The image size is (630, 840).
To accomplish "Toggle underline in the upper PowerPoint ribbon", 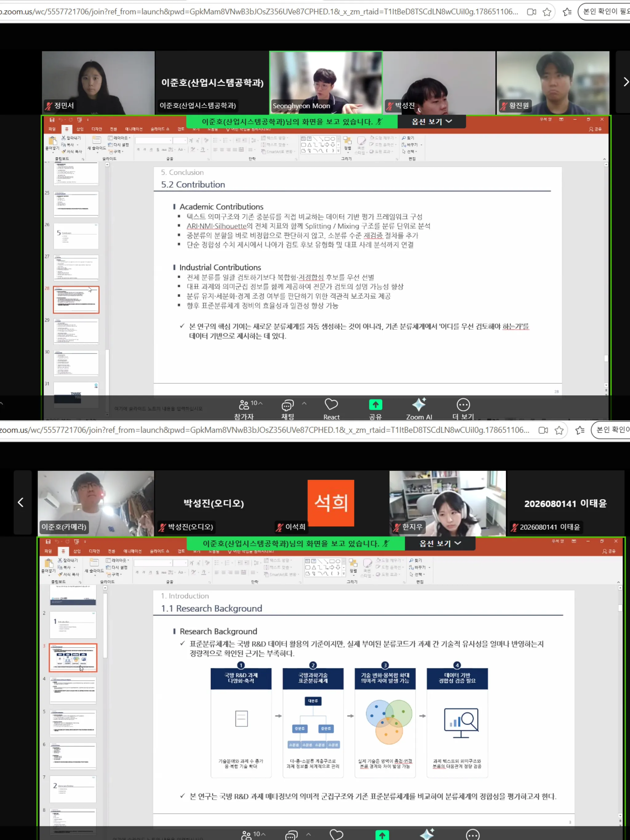I will pyautogui.click(x=151, y=149).
